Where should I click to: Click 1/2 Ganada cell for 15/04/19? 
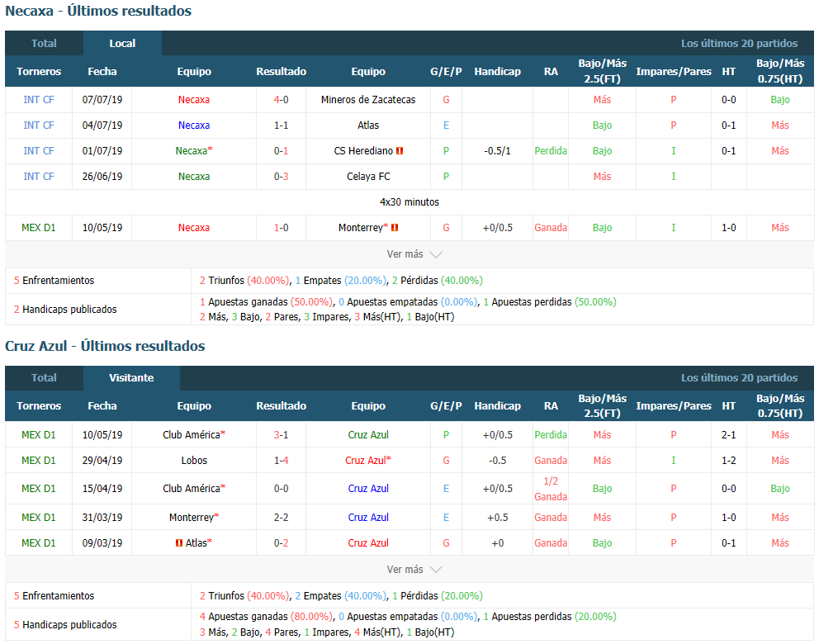551,488
